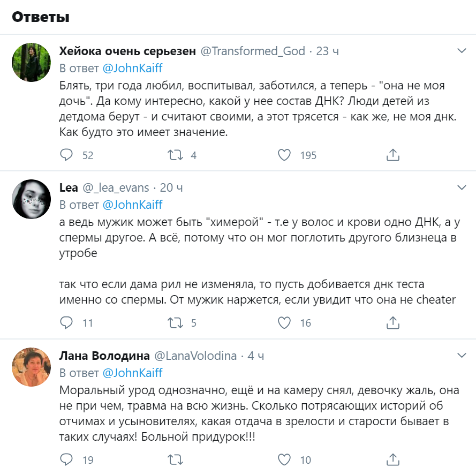Image resolution: width=476 pixels, height=475 pixels.
Task: Open the 23 ч timestamp of Хейока's tweet
Action: click(328, 51)
